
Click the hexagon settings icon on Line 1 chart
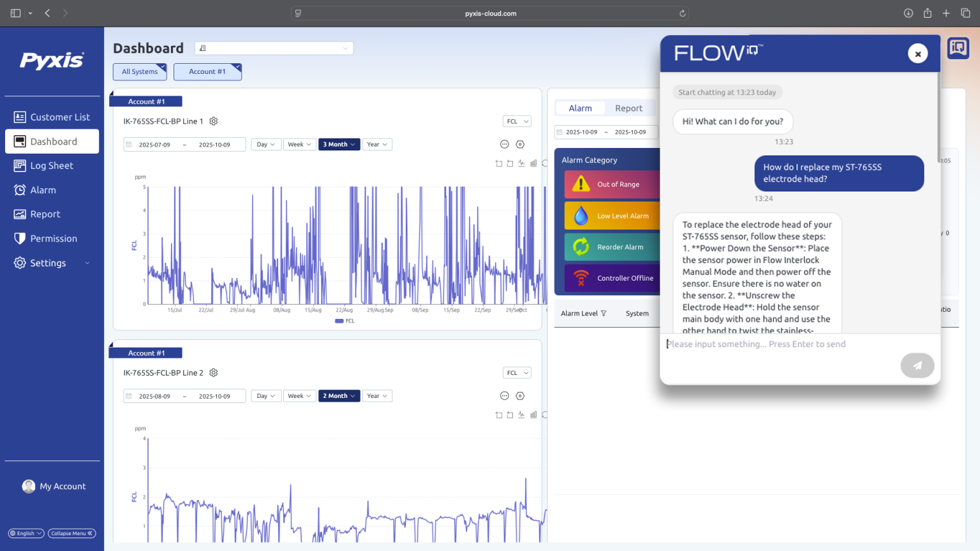click(x=520, y=144)
